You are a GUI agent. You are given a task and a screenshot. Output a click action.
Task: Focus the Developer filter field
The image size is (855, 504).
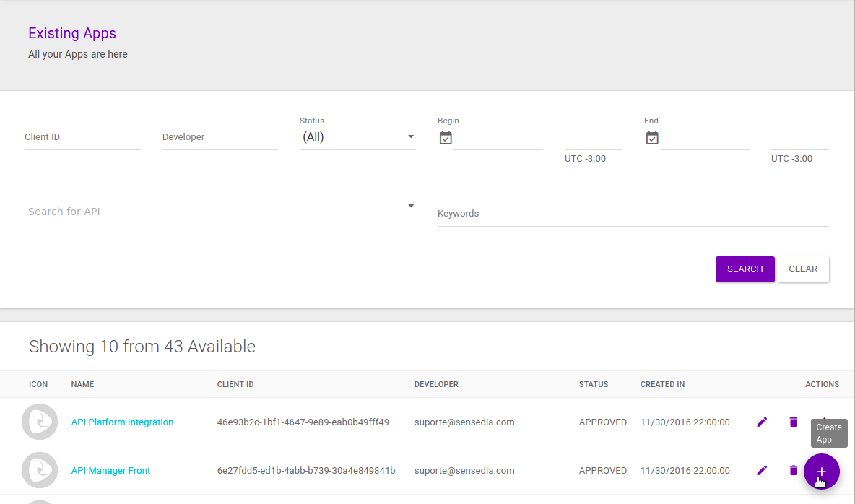[220, 137]
